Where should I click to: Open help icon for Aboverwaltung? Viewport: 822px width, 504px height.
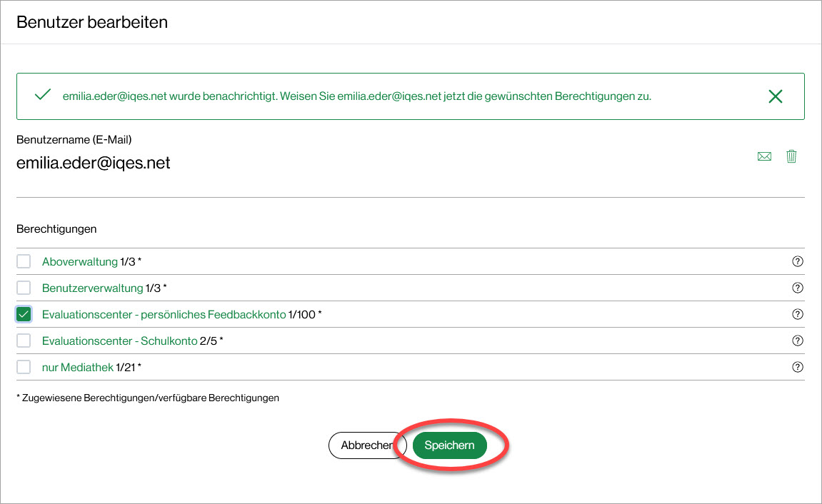pyautogui.click(x=798, y=261)
